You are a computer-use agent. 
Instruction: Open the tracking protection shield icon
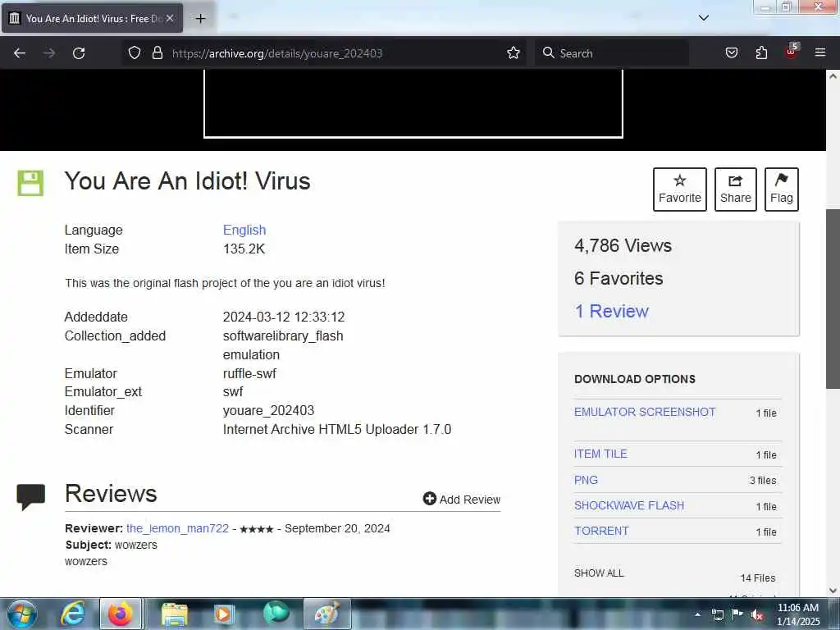[x=135, y=53]
